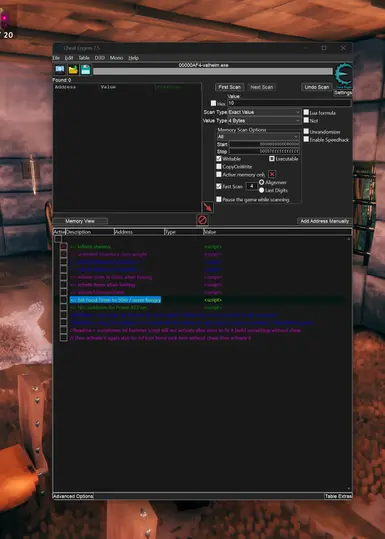
Task: Open Settings under the logo
Action: pyautogui.click(x=343, y=93)
